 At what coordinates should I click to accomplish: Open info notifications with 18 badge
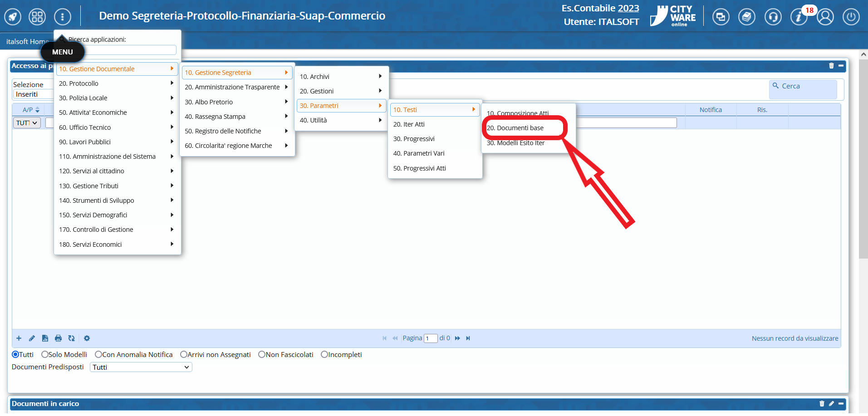coord(799,17)
